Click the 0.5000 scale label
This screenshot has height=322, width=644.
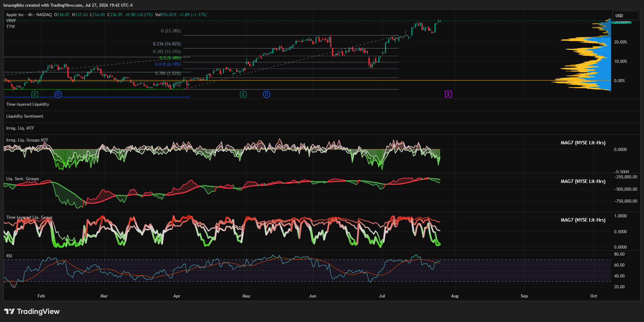tap(620, 232)
